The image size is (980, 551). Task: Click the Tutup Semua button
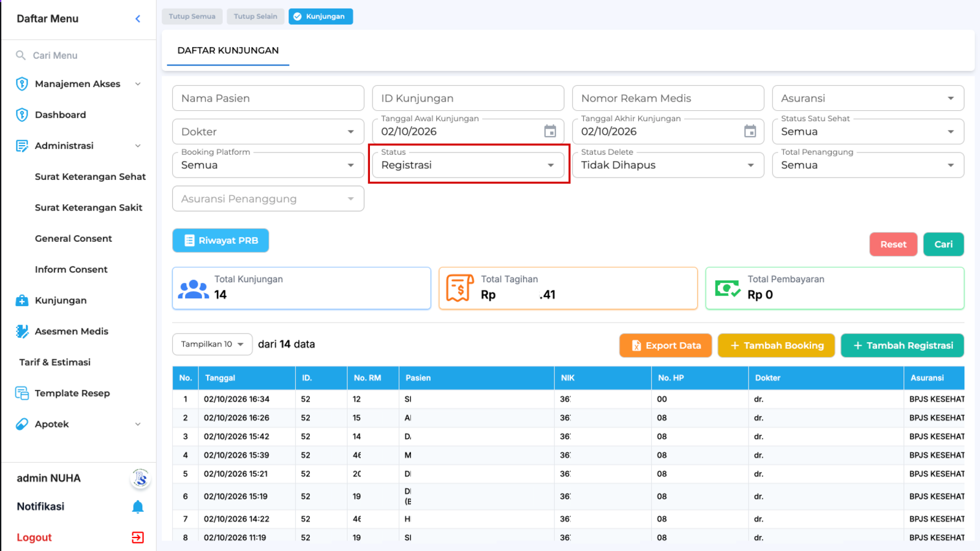click(x=192, y=17)
